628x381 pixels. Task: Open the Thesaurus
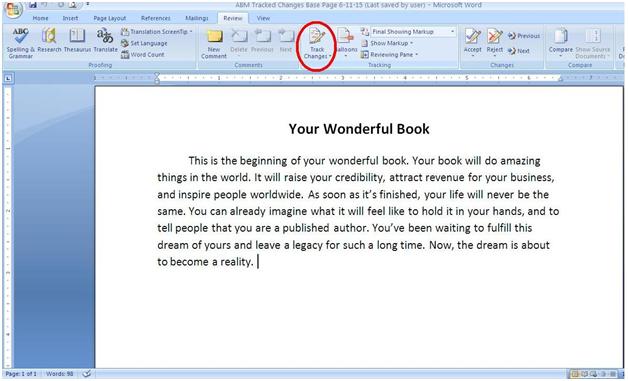[x=77, y=40]
